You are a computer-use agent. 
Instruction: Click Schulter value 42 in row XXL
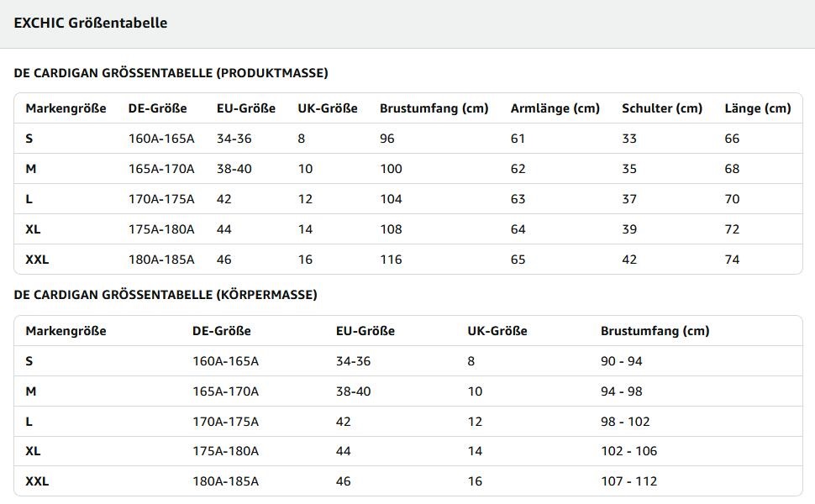click(x=629, y=260)
